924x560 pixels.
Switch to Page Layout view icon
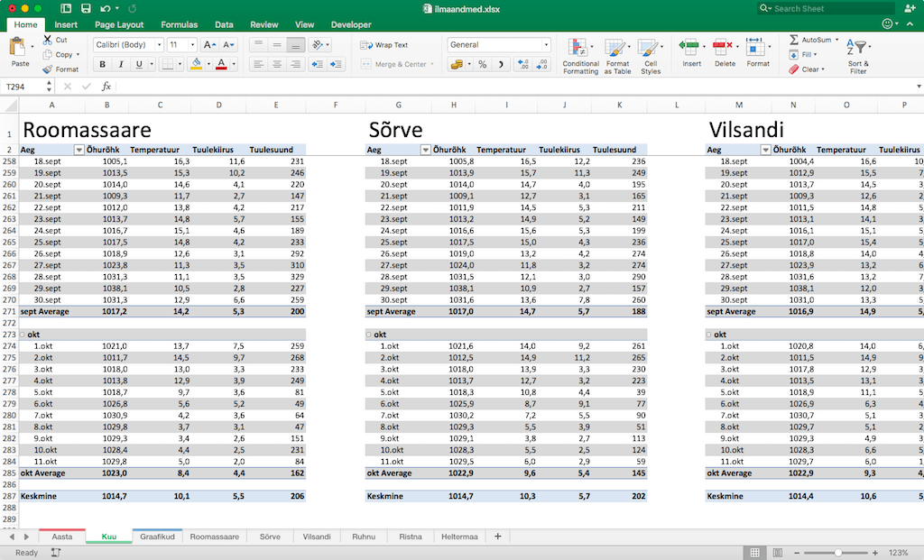click(x=778, y=553)
